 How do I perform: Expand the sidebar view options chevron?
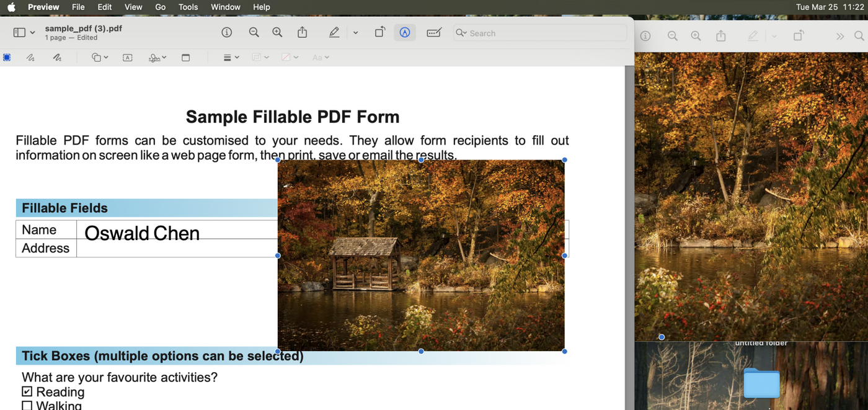[x=32, y=32]
